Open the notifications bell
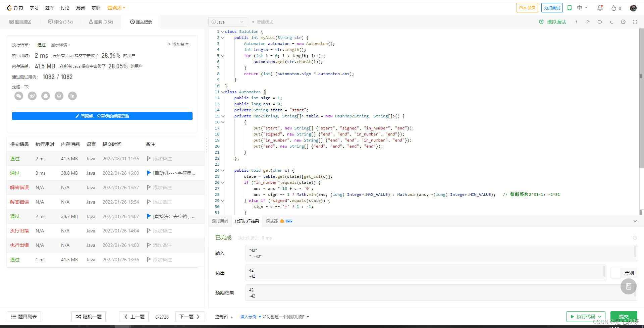This screenshot has width=644, height=328. coord(600,8)
